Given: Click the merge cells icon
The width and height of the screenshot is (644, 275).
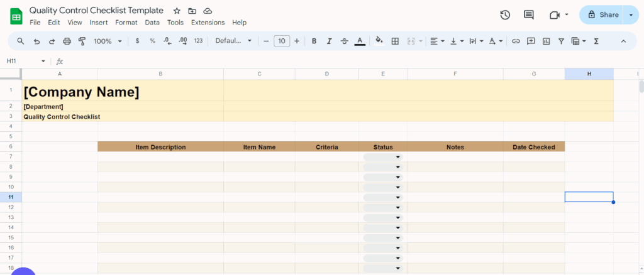Looking at the screenshot, I should (x=410, y=41).
